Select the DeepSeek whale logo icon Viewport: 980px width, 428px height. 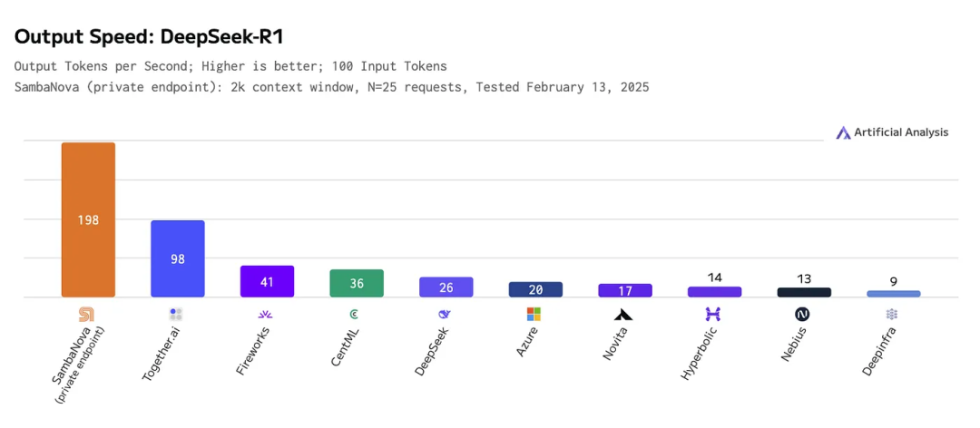(445, 315)
